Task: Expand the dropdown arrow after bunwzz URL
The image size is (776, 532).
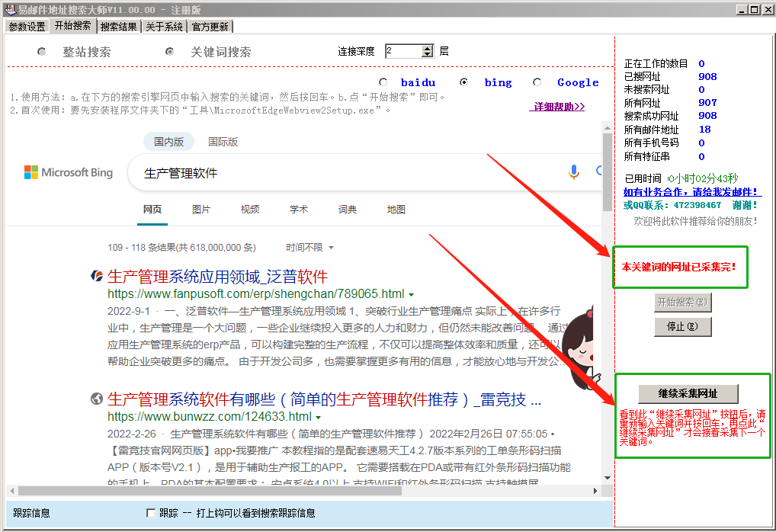Action: click(x=318, y=417)
